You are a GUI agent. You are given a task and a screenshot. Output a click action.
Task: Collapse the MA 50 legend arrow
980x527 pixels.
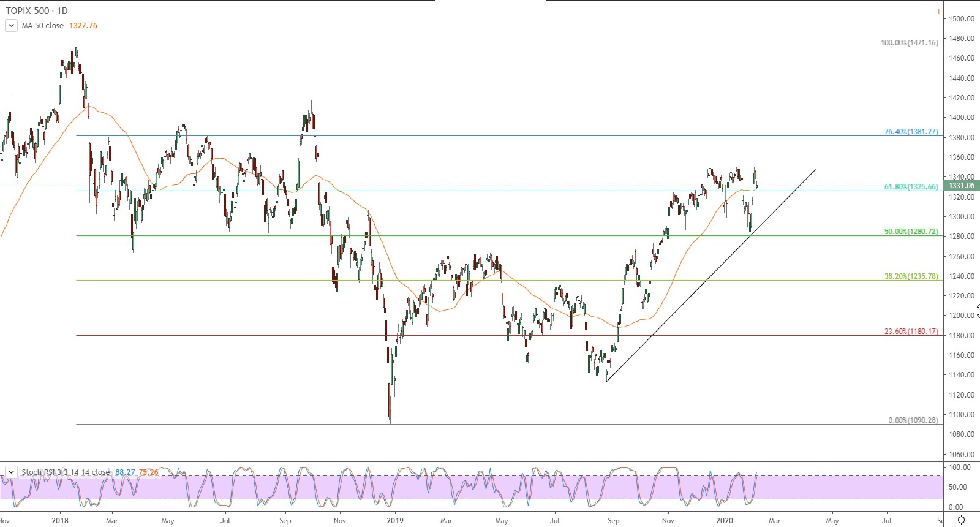pyautogui.click(x=11, y=26)
